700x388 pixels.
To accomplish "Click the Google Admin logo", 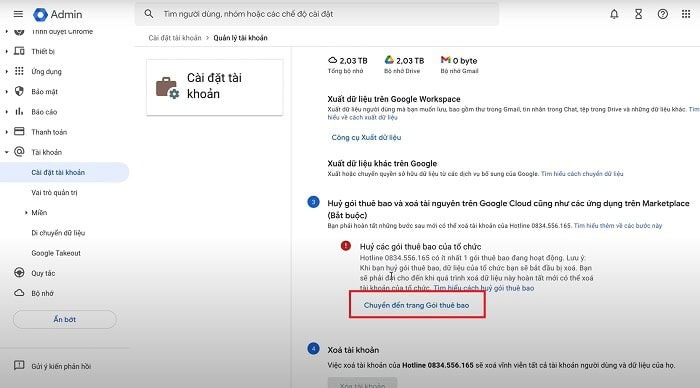I will (x=58, y=14).
